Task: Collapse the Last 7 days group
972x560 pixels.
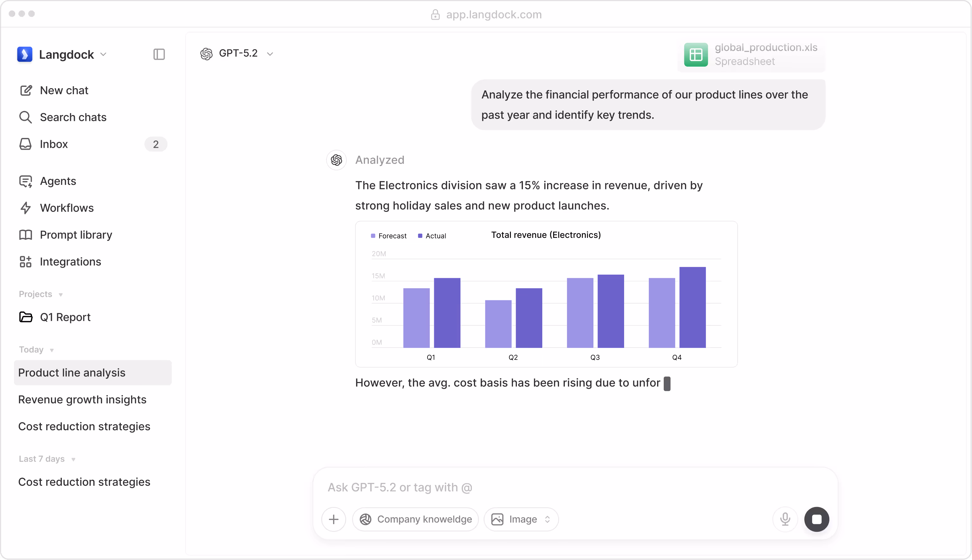Action: (x=73, y=459)
